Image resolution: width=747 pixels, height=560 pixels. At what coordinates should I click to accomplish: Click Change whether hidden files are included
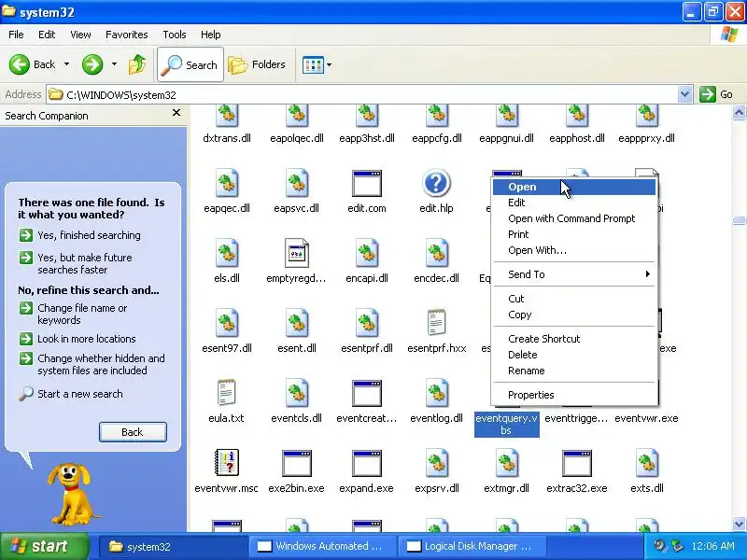coord(92,364)
